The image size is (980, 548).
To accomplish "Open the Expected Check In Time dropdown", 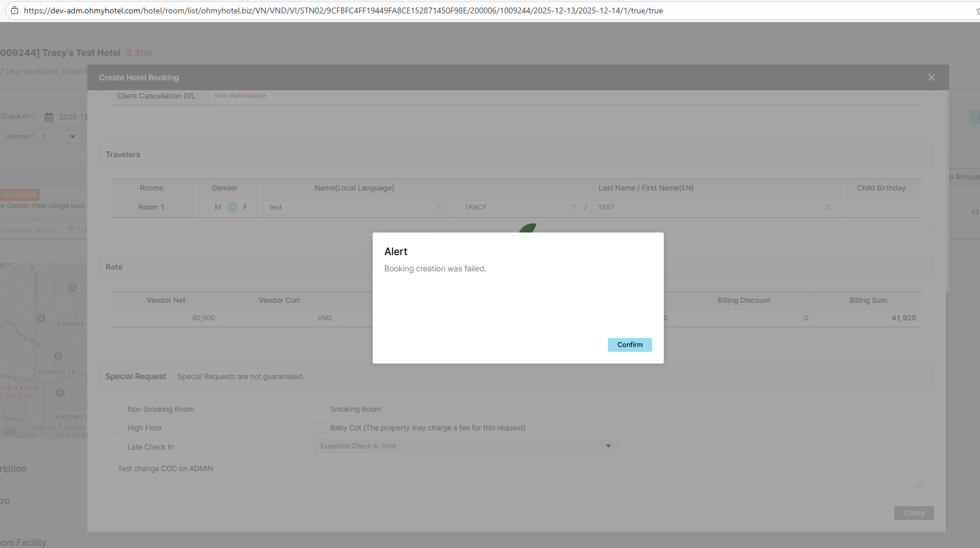I will tap(465, 446).
